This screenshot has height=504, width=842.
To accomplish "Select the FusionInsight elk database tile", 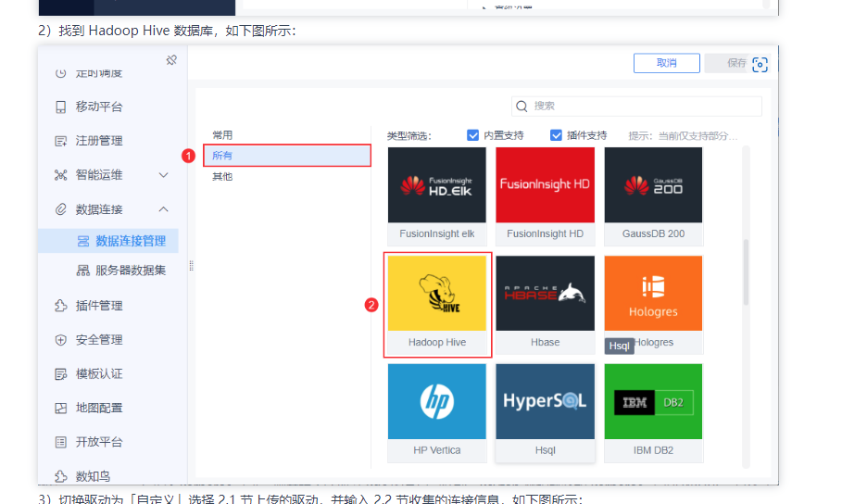I will (x=437, y=195).
